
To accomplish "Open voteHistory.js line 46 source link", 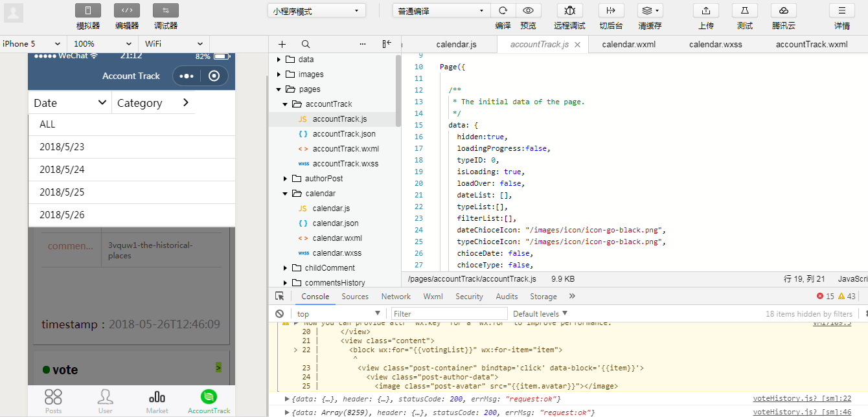I will click(x=802, y=412).
